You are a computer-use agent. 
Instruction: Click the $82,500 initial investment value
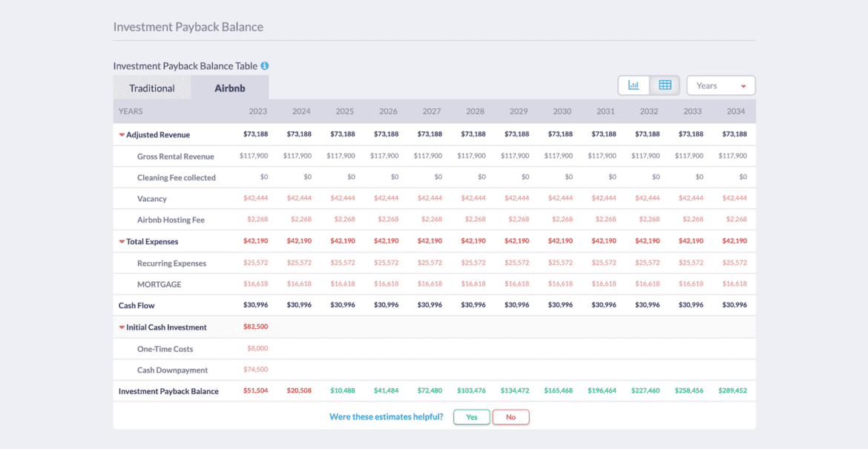coord(255,327)
